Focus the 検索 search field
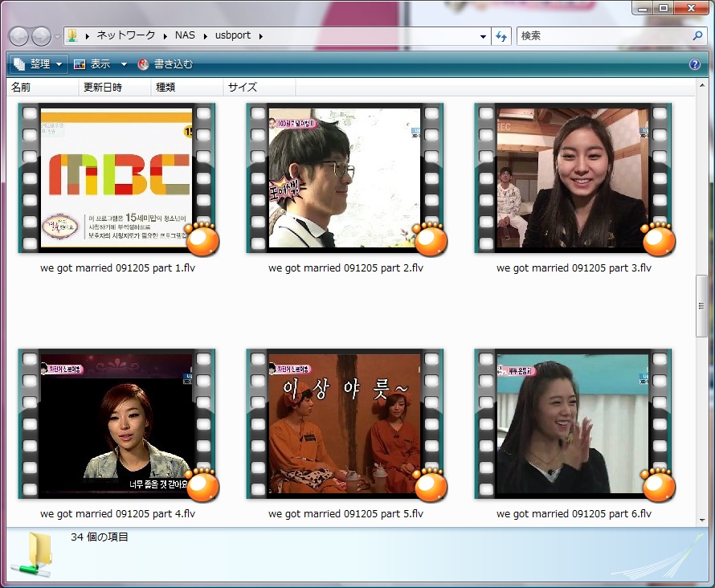The image size is (715, 588). tap(604, 36)
